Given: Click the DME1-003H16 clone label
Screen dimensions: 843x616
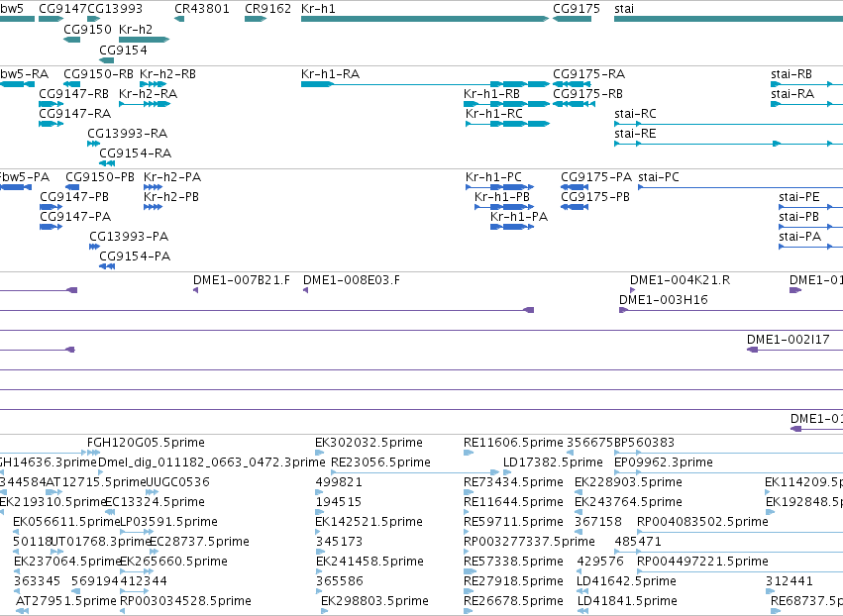Looking at the screenshot, I should [664, 300].
